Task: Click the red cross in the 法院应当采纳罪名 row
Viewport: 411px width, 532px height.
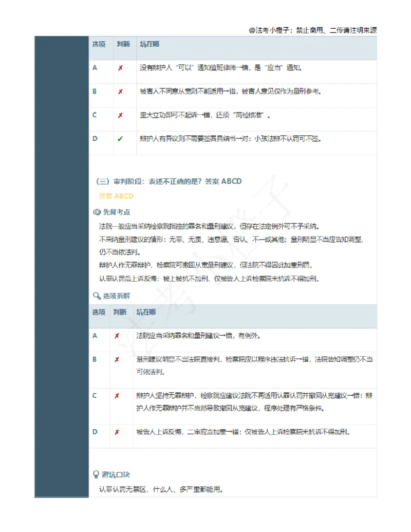Action: (x=117, y=336)
